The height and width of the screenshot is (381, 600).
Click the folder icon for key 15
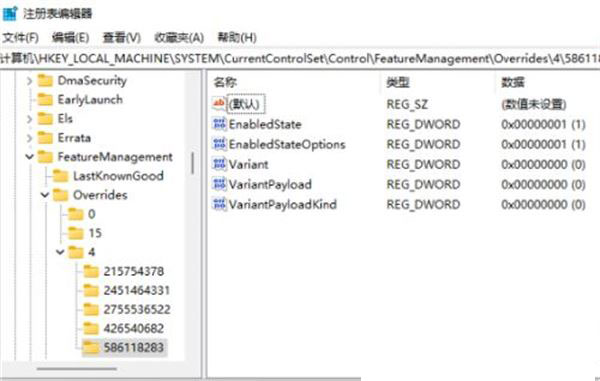[76, 233]
